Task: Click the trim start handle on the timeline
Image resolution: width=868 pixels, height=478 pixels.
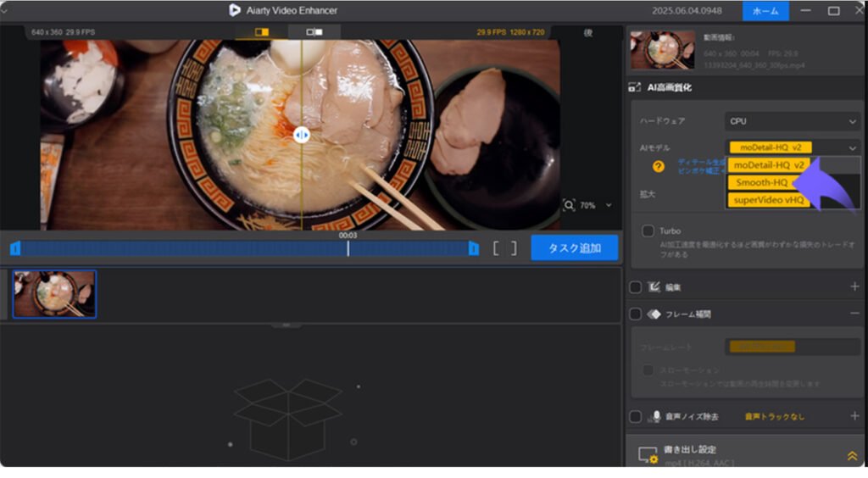Action: tap(15, 249)
